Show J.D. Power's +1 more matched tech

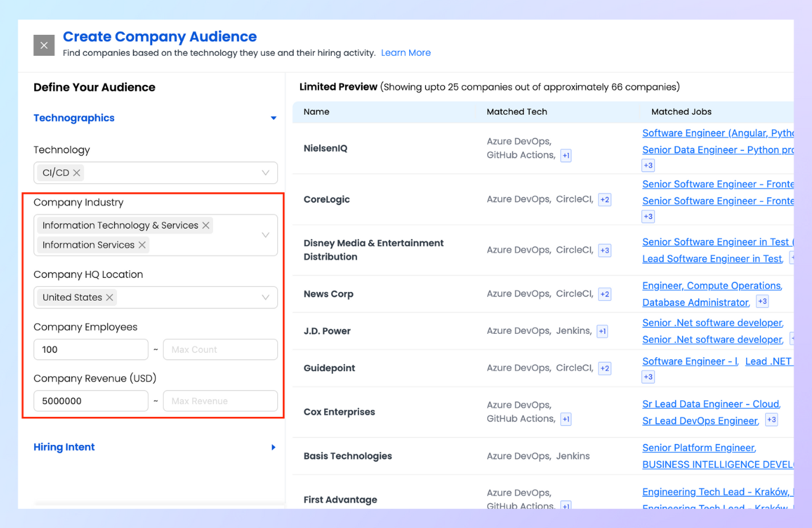coord(602,331)
